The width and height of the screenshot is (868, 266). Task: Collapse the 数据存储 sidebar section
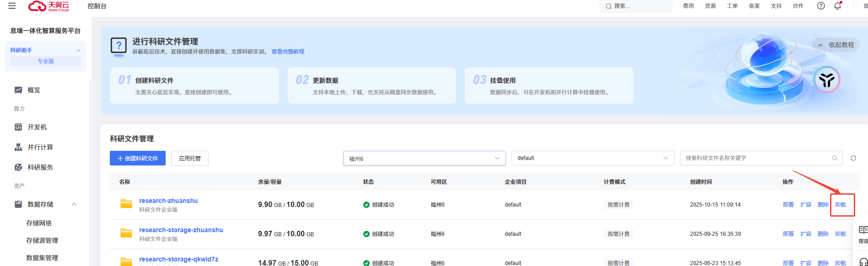[74, 204]
